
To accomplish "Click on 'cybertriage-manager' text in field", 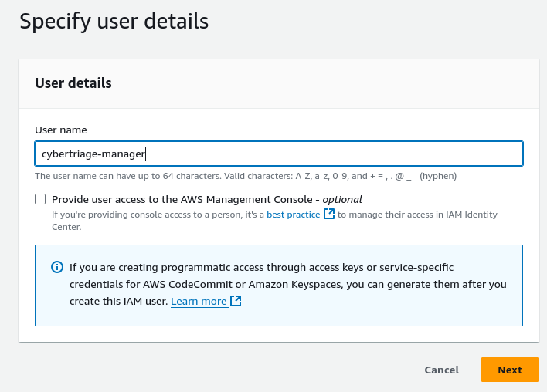I will pos(93,154).
